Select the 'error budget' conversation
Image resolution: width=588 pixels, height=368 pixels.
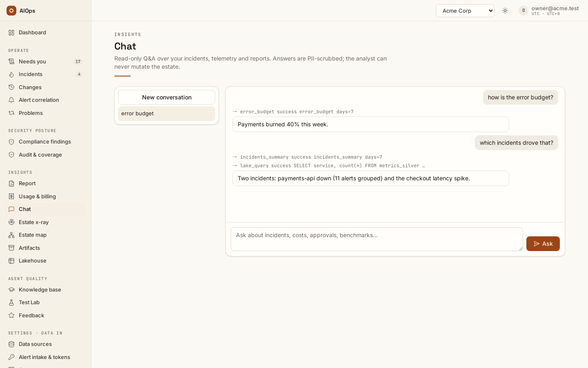167,114
